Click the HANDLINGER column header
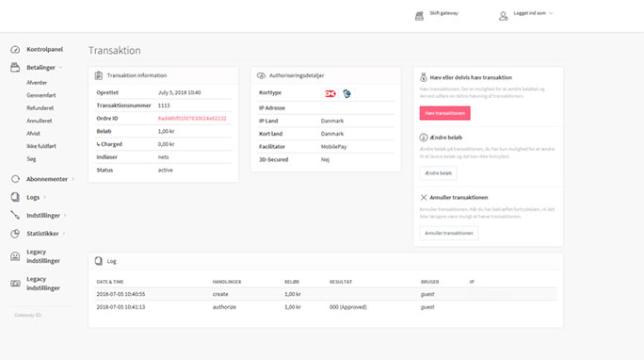The height and width of the screenshot is (360, 644). pyautogui.click(x=227, y=282)
